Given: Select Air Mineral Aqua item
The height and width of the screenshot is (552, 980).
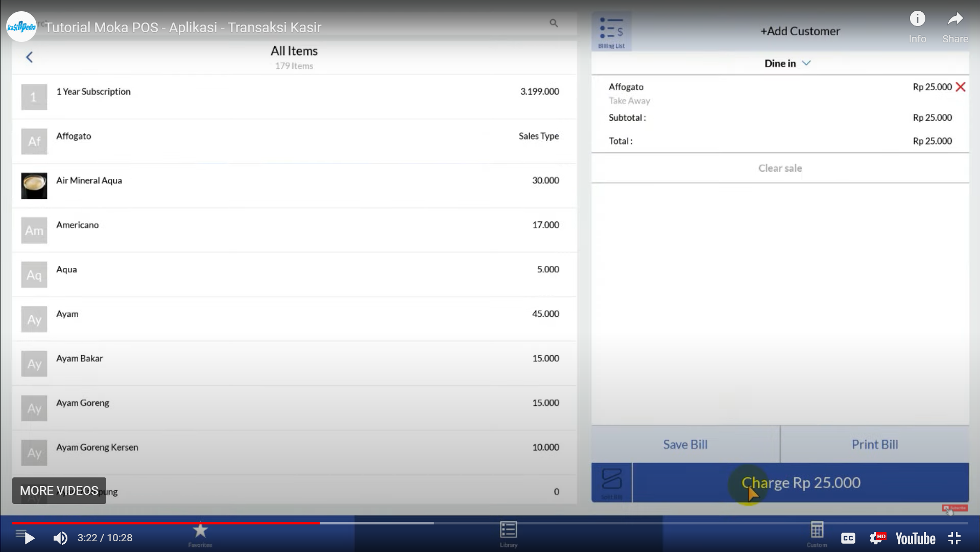Looking at the screenshot, I should pyautogui.click(x=294, y=186).
